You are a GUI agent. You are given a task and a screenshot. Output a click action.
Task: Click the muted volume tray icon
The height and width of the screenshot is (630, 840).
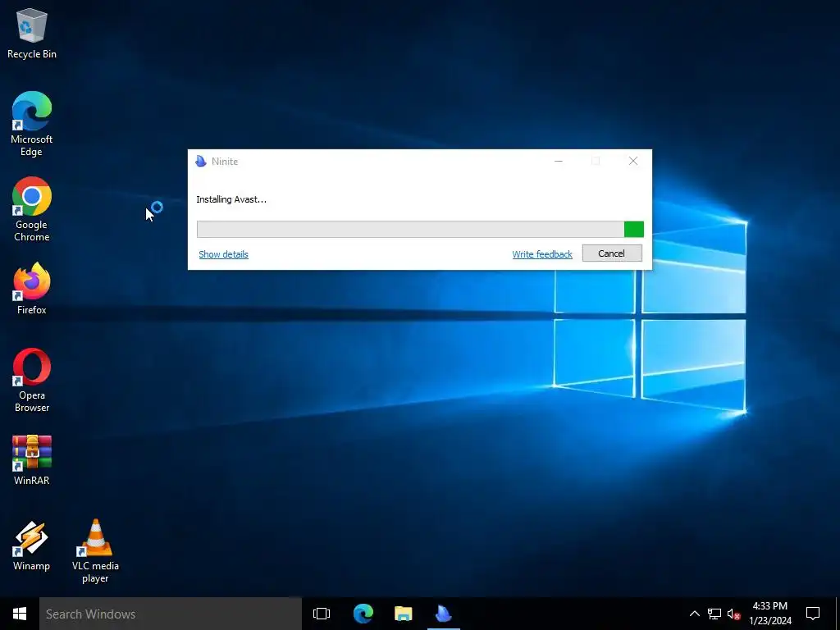734,614
